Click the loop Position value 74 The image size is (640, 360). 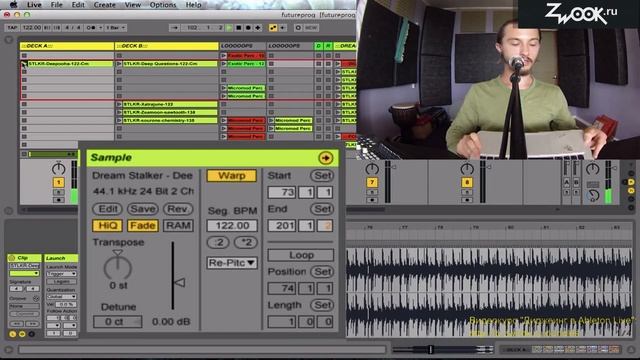click(281, 289)
